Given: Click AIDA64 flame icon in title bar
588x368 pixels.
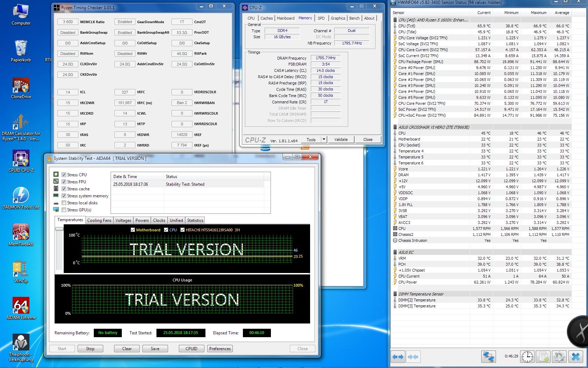Looking at the screenshot, I should (x=49, y=158).
